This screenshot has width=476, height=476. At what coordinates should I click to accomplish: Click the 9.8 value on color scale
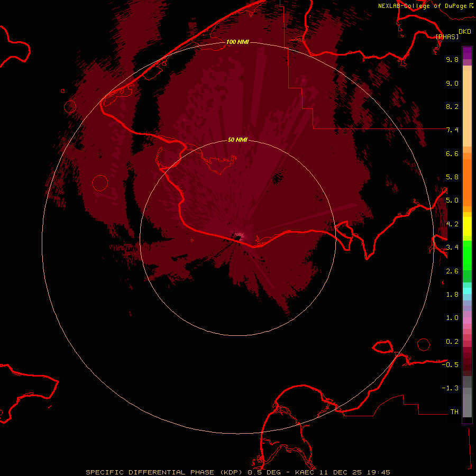pos(452,59)
